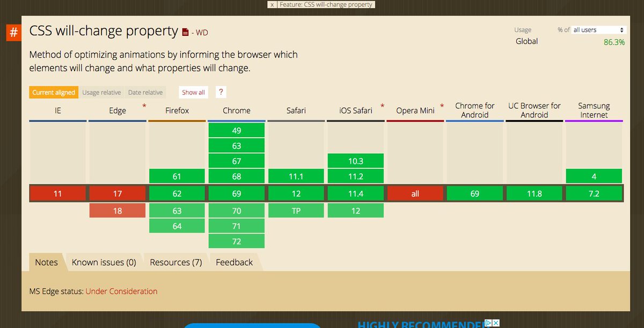Select the Firefox 61 cell

pos(177,176)
